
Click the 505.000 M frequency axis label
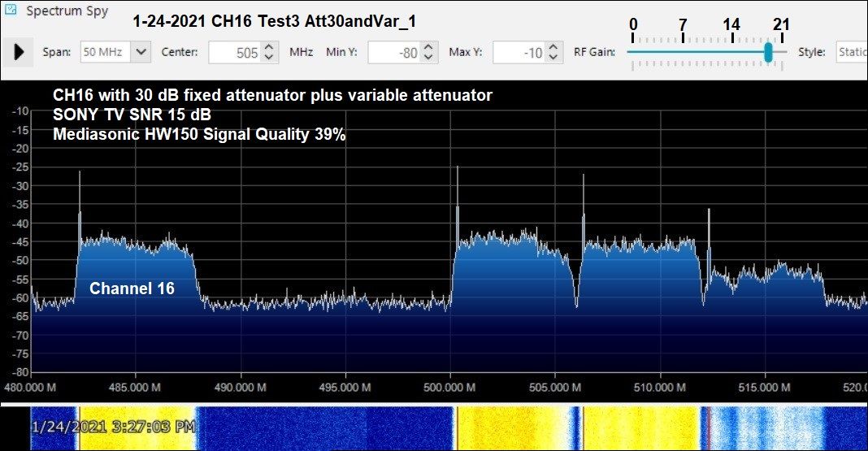pos(553,388)
